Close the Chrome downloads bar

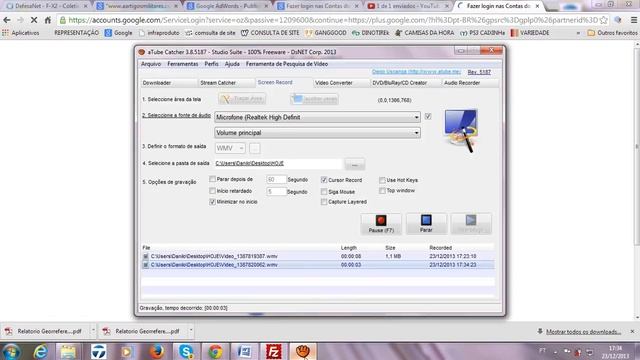tap(632, 331)
